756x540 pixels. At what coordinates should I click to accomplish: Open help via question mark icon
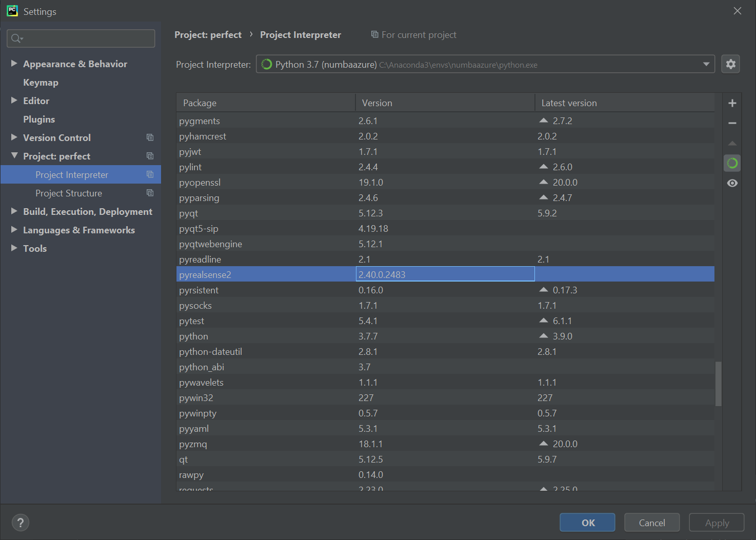21,522
